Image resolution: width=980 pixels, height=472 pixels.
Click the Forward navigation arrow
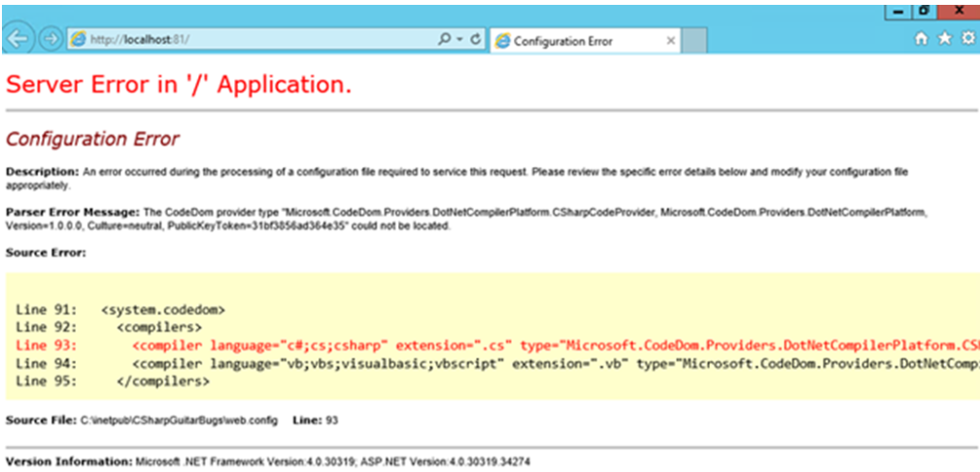(x=50, y=40)
